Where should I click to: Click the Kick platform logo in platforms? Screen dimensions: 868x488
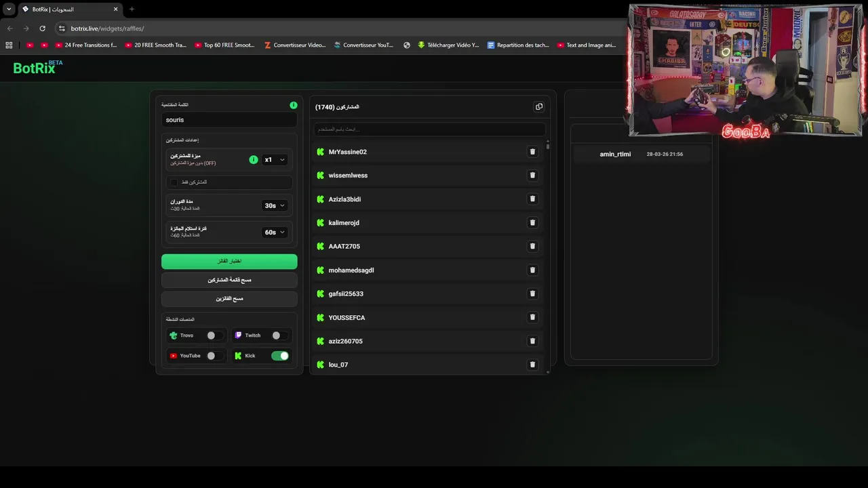pyautogui.click(x=238, y=356)
